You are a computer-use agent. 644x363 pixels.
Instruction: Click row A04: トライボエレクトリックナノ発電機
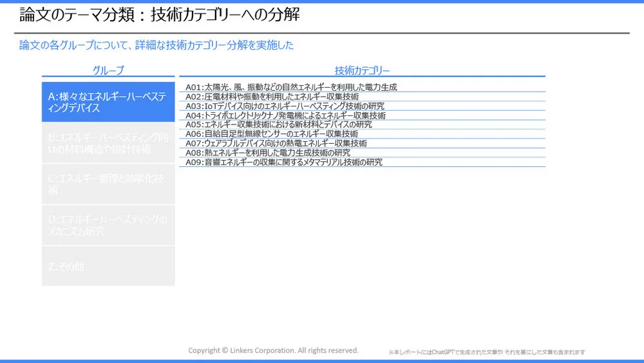(362, 115)
